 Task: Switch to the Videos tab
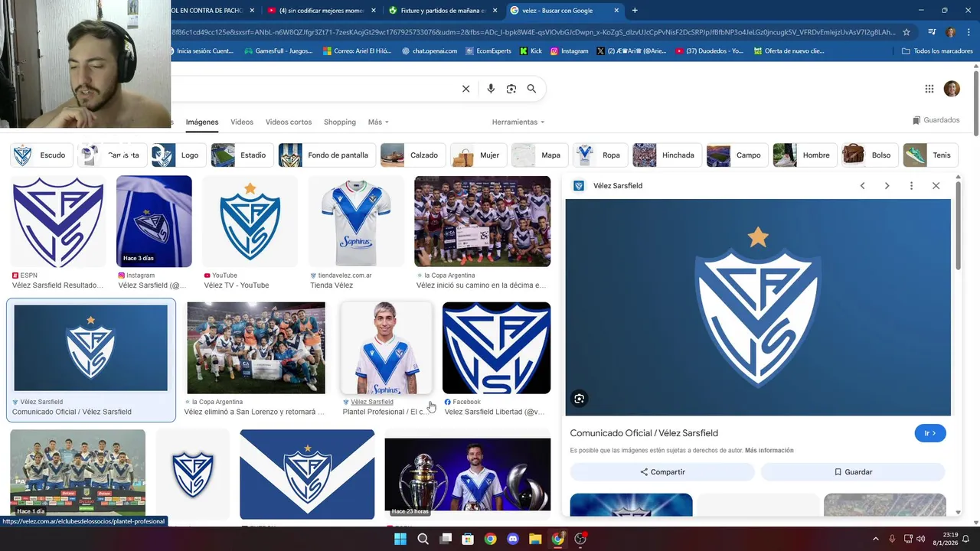pos(242,122)
